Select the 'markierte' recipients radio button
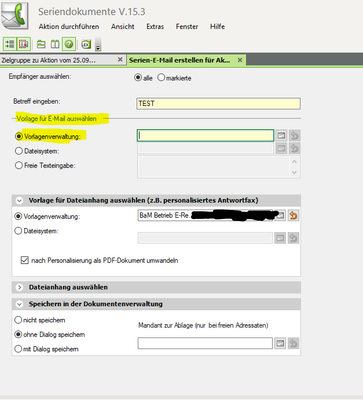This screenshot has height=400, width=363. (161, 78)
